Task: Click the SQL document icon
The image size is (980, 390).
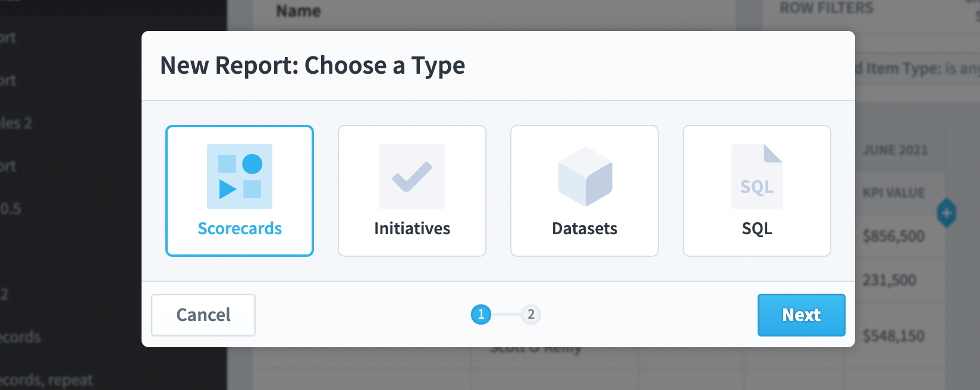Action: (757, 177)
